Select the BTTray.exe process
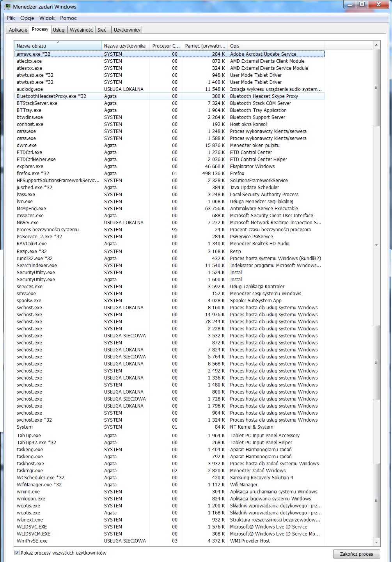 [x=169, y=110]
